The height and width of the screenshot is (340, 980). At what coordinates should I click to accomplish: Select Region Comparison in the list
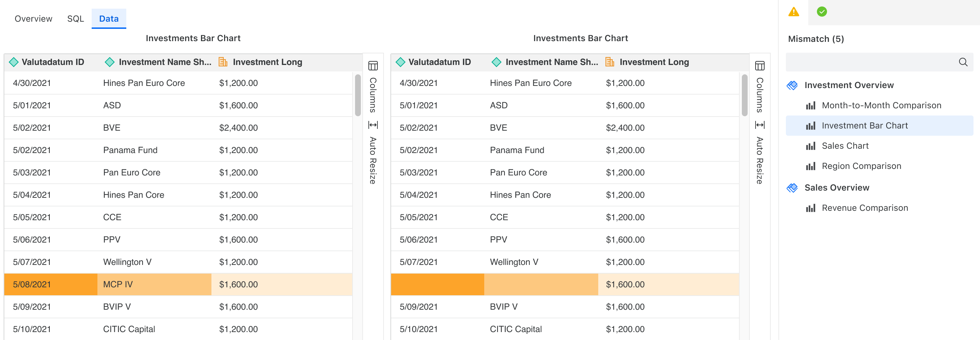pyautogui.click(x=861, y=166)
